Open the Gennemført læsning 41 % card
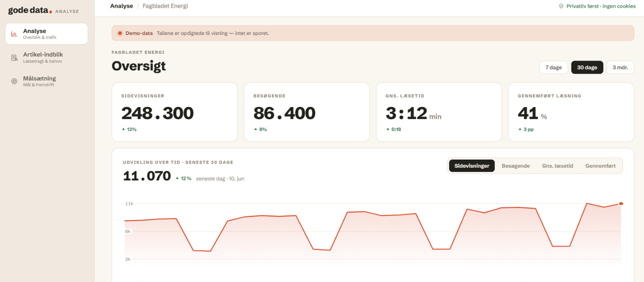The height and width of the screenshot is (282, 644). [571, 112]
